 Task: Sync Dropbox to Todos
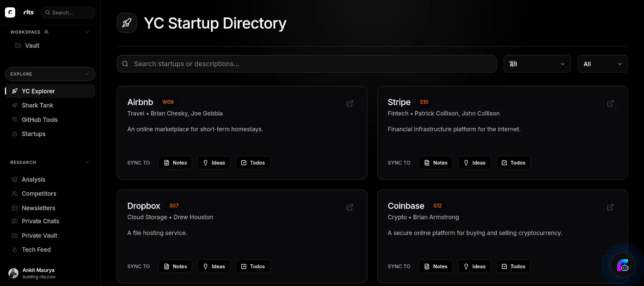point(253,266)
